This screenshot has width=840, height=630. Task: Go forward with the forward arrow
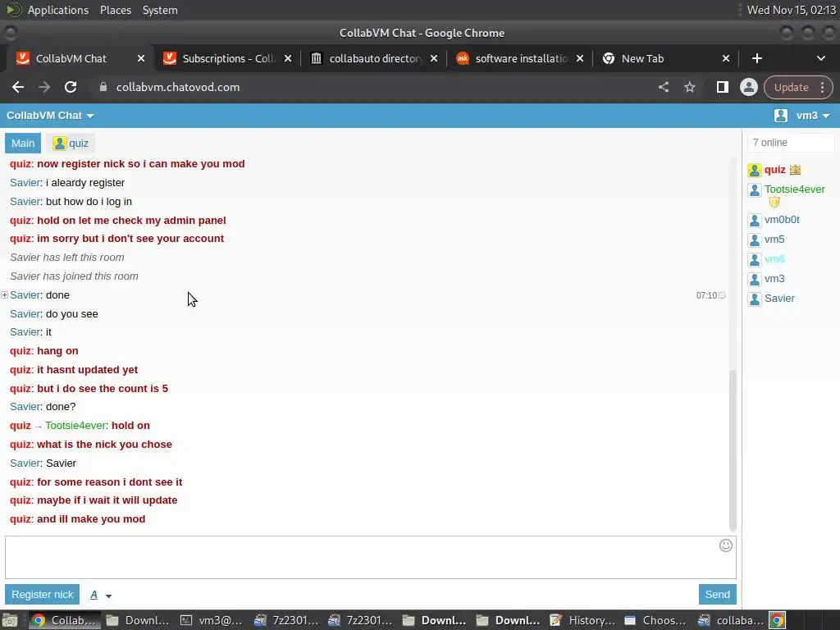(44, 87)
